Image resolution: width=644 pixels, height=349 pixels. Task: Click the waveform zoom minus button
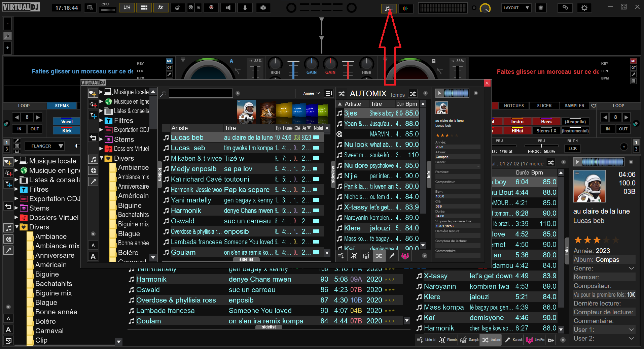(7, 24)
